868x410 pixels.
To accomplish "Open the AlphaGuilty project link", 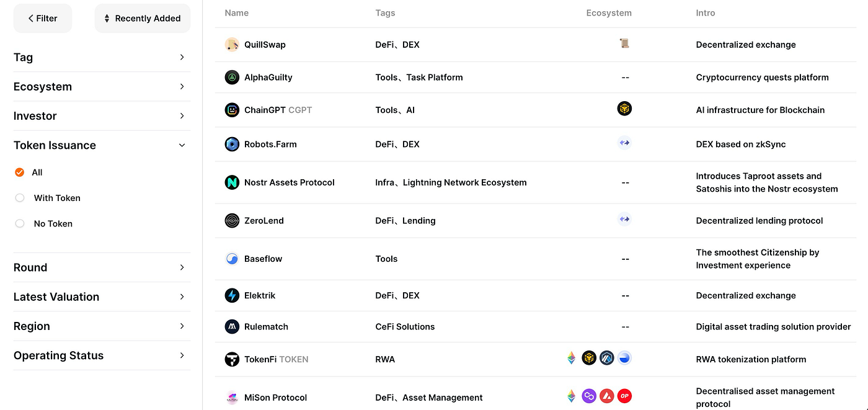I will [x=268, y=78].
